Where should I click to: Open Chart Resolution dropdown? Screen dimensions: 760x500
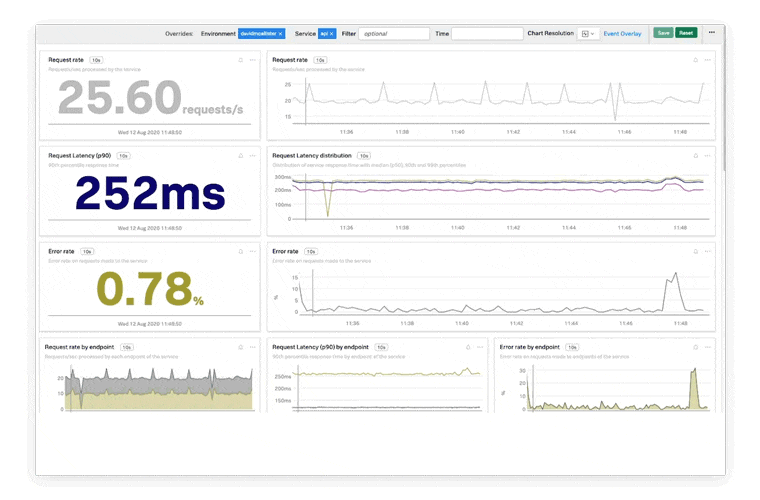(x=588, y=33)
